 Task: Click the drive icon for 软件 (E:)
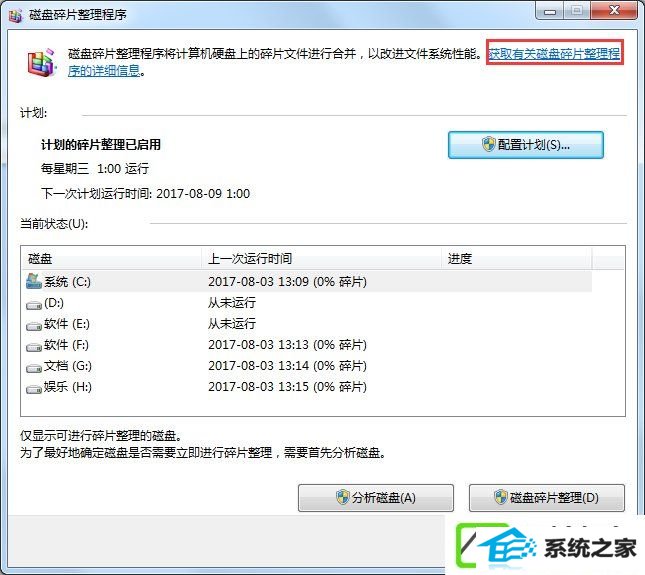click(34, 326)
